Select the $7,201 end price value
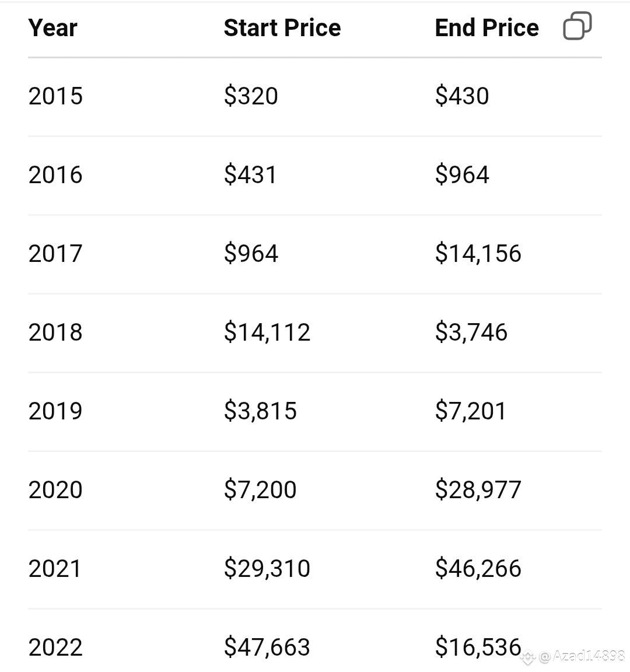 pyautogui.click(x=471, y=411)
